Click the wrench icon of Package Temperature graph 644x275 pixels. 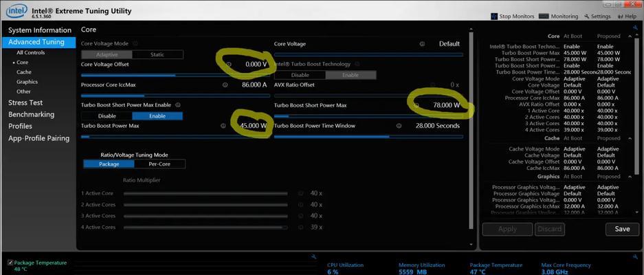pos(314,257)
